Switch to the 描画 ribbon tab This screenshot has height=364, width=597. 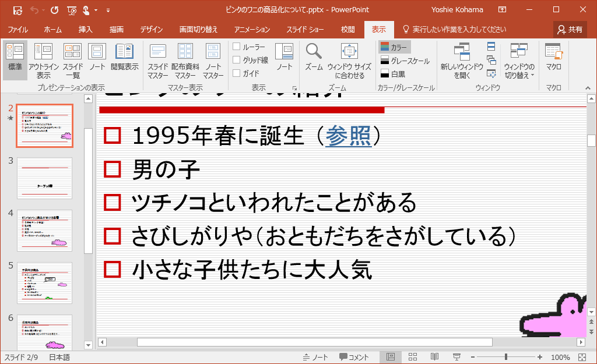pyautogui.click(x=117, y=29)
